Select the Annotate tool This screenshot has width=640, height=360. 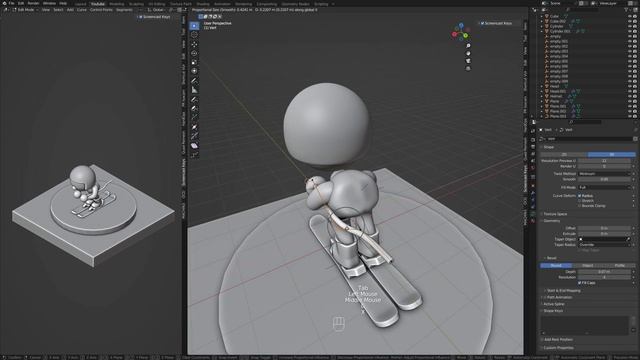(194, 81)
